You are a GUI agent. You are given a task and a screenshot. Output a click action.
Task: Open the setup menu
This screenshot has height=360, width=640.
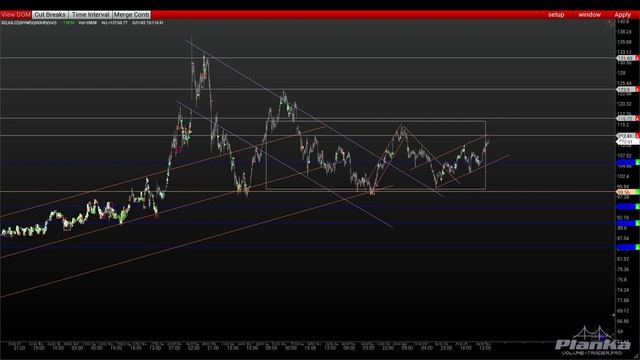click(556, 14)
